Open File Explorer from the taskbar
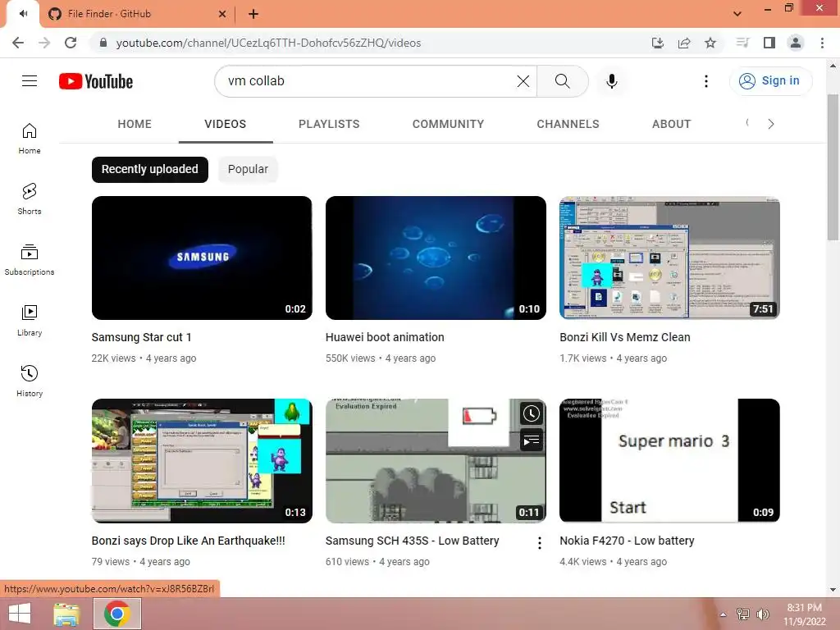Screen dimensions: 840x630 pyautogui.click(x=66, y=614)
